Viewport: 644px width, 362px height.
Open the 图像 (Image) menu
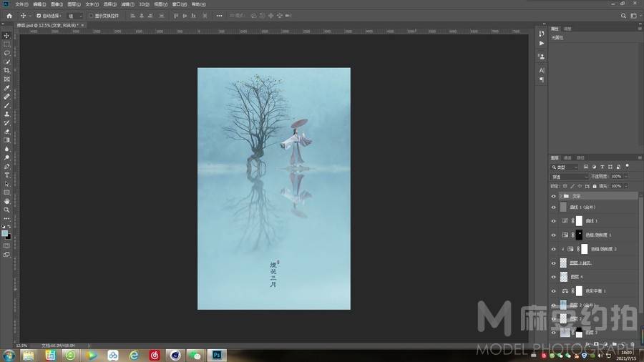pos(57,4)
